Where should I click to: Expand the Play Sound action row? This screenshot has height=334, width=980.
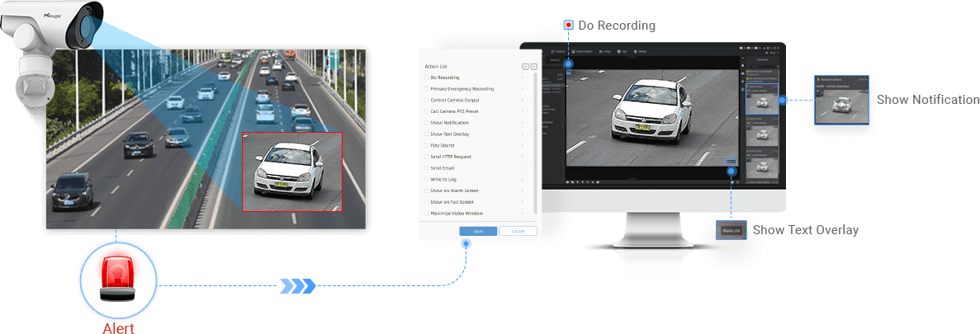point(523,145)
